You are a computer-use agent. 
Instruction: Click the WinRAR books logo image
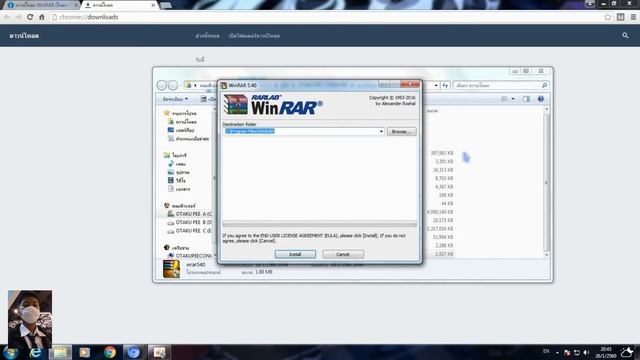pyautogui.click(x=236, y=104)
